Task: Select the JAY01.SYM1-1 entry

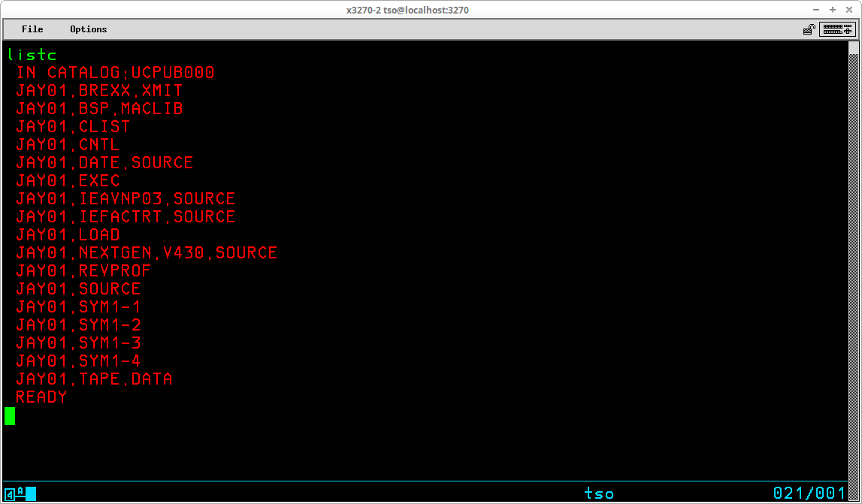Action: tap(78, 306)
